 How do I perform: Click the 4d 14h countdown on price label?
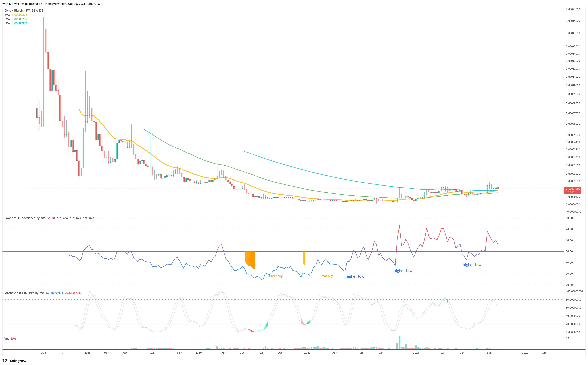coord(570,192)
